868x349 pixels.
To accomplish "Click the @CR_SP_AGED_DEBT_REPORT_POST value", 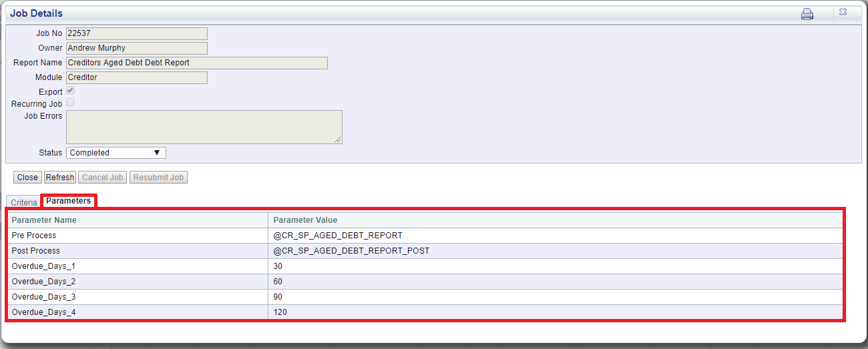I will click(x=351, y=251).
